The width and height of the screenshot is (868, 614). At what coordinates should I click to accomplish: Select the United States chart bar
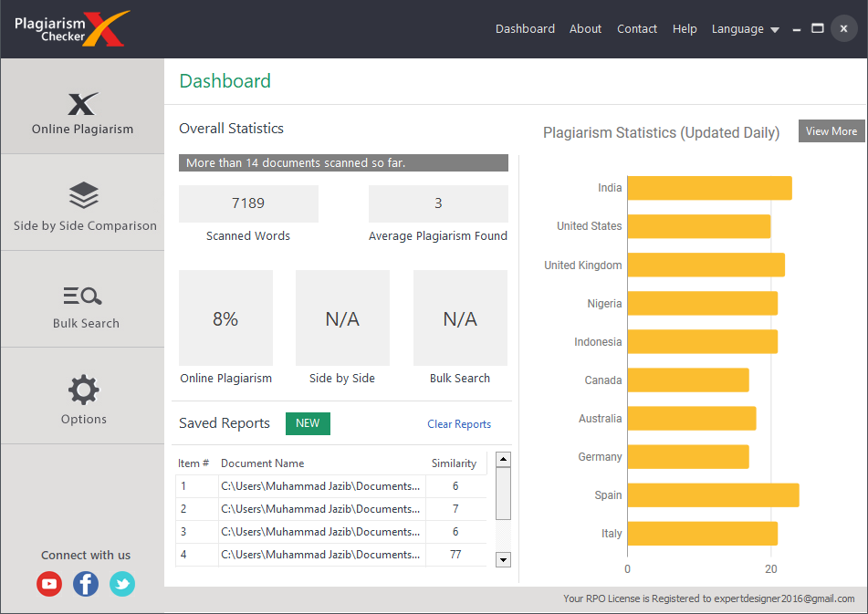pos(698,226)
